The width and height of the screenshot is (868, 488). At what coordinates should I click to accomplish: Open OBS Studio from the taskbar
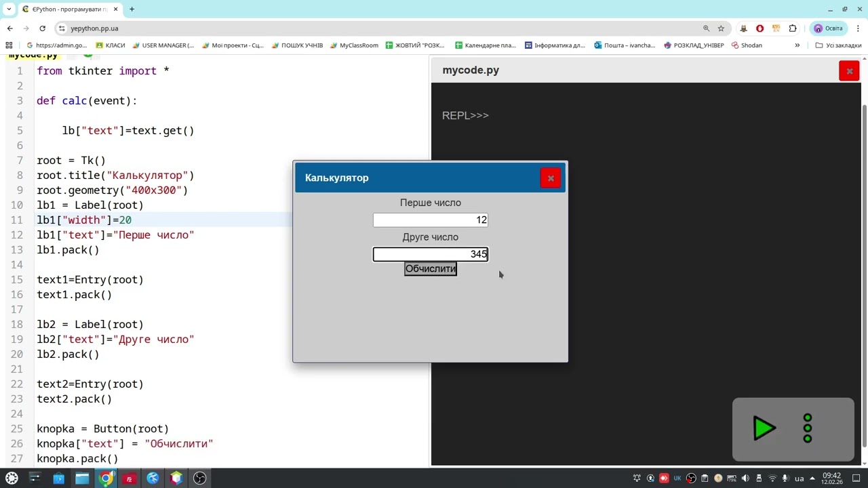click(199, 479)
